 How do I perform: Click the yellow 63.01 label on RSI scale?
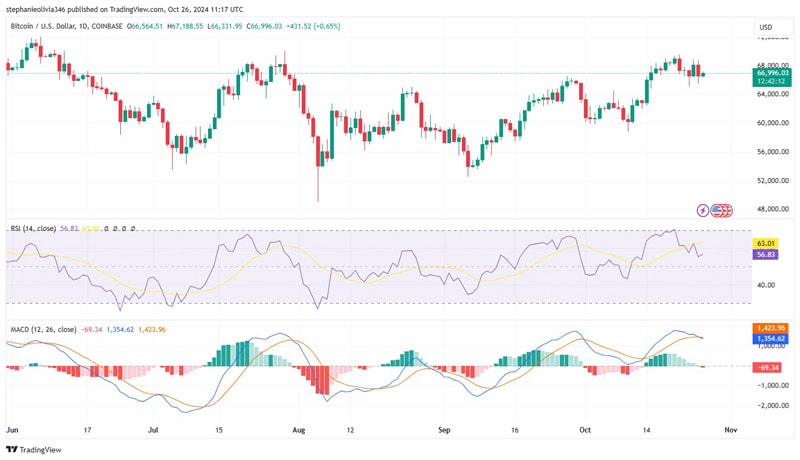766,244
